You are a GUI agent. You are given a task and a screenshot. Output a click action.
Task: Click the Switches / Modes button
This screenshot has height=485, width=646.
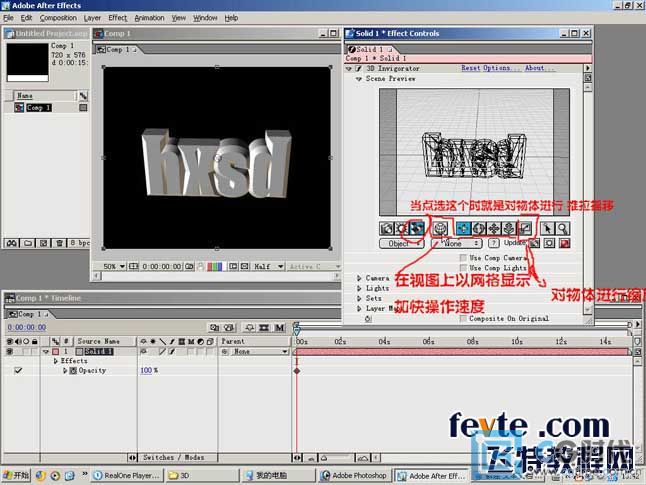coord(173,457)
